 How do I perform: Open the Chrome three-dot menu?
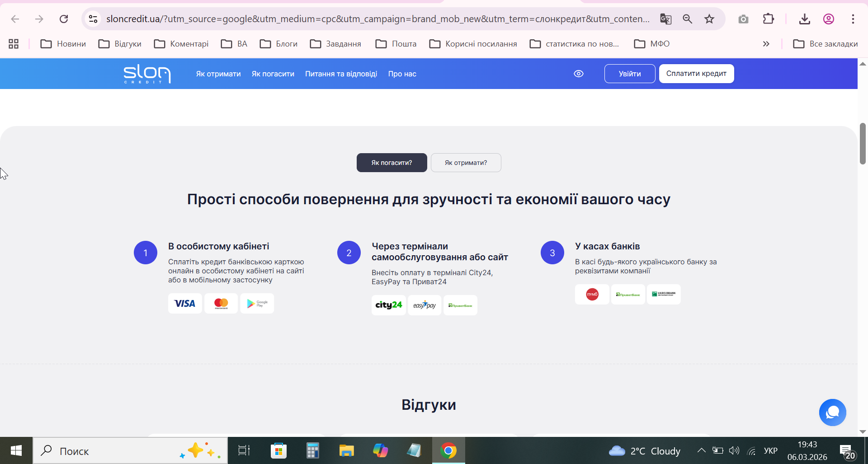853,19
